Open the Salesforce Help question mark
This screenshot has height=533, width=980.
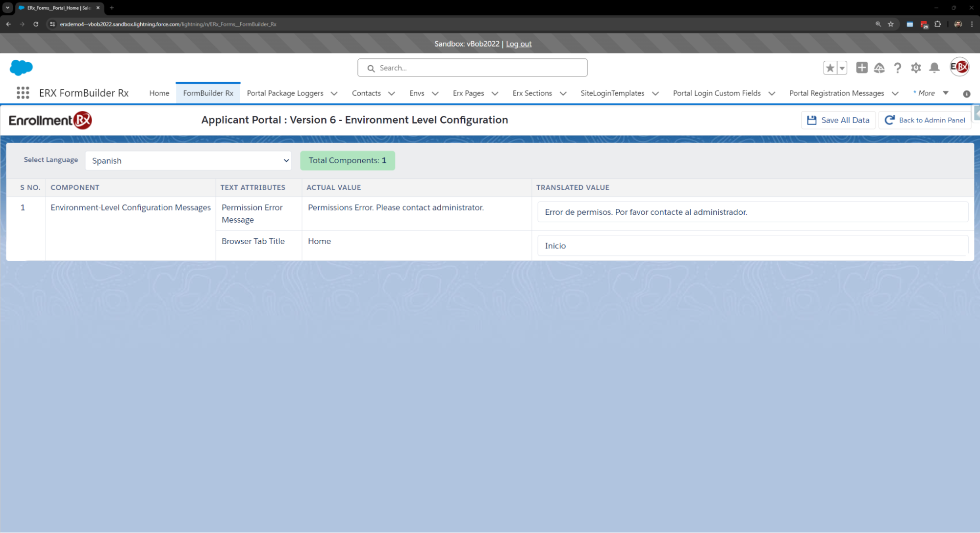click(x=897, y=68)
